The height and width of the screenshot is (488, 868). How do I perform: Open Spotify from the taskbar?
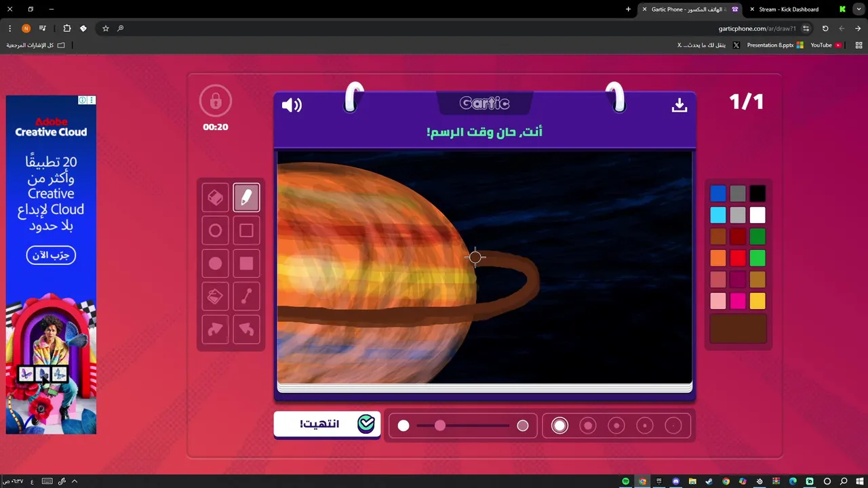coord(625,481)
